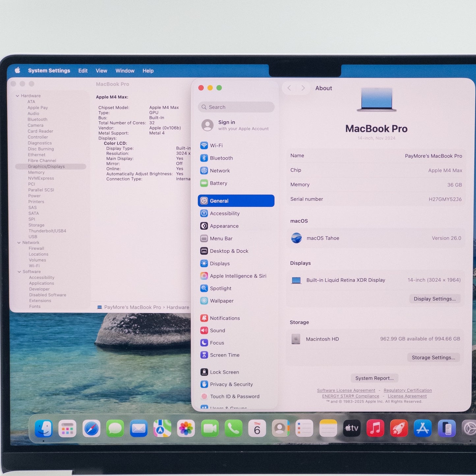Open App Store from Dock

(x=423, y=429)
